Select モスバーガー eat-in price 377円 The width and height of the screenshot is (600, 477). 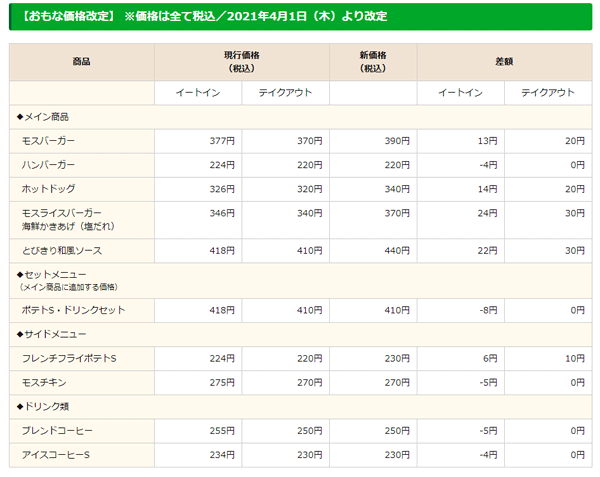[222, 141]
